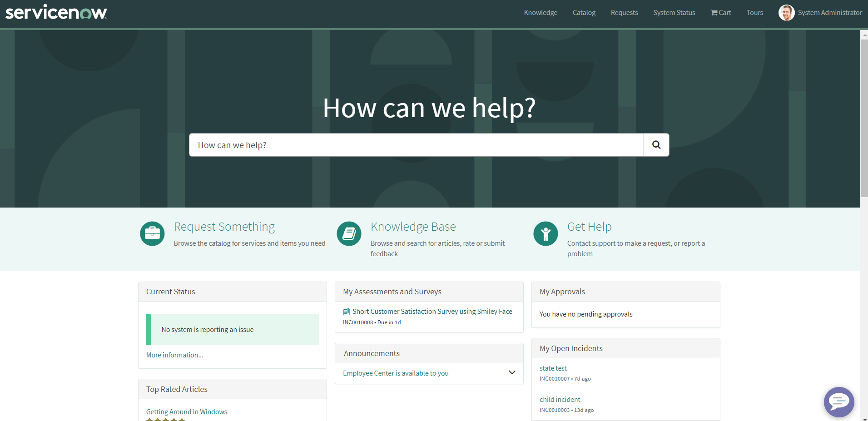This screenshot has height=421, width=868.
Task: Open Tours in the header
Action: pyautogui.click(x=754, y=13)
